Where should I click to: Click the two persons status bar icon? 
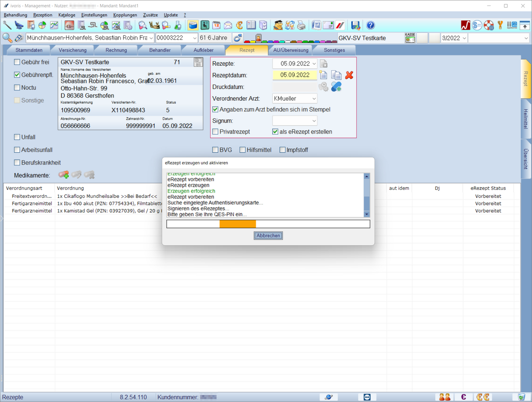coord(445,397)
